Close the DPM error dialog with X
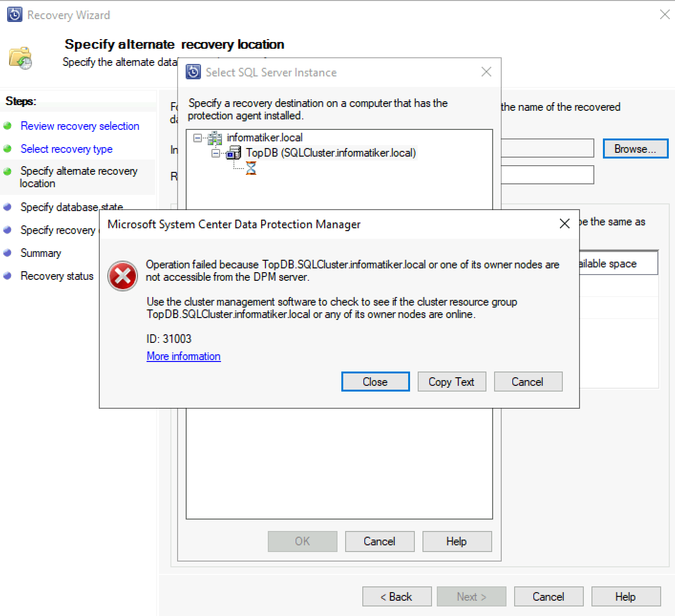Viewport: 675px width, 616px height. coord(564,223)
